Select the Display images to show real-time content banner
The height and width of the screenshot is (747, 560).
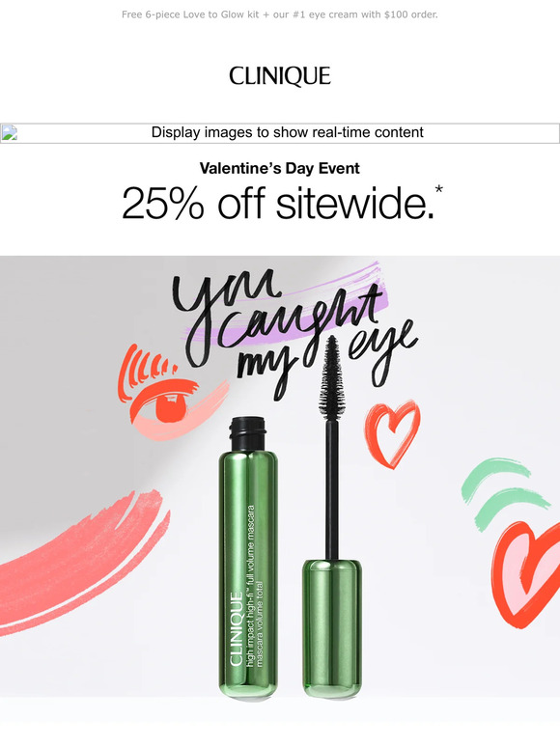pos(280,133)
